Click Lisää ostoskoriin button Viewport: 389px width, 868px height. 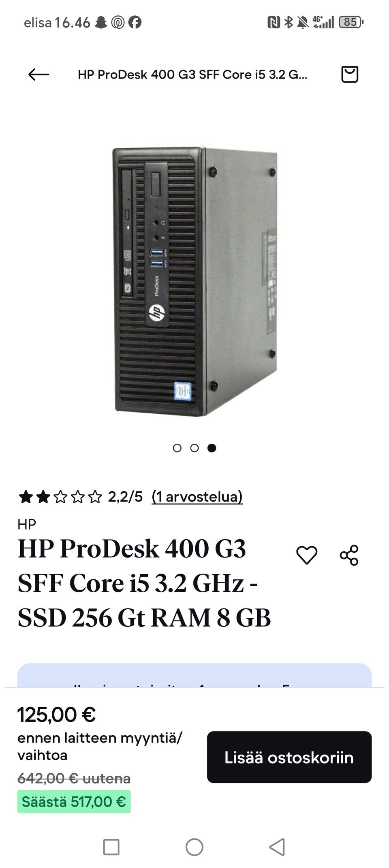289,757
